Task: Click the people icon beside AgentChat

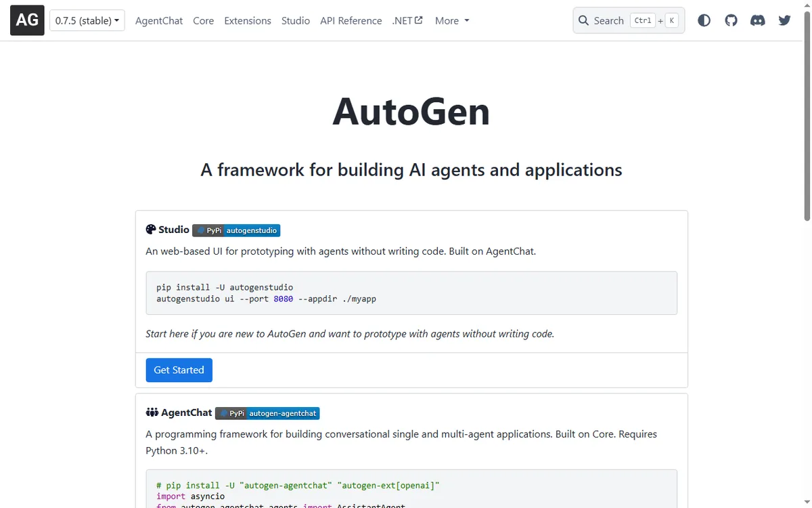Action: pyautogui.click(x=152, y=412)
